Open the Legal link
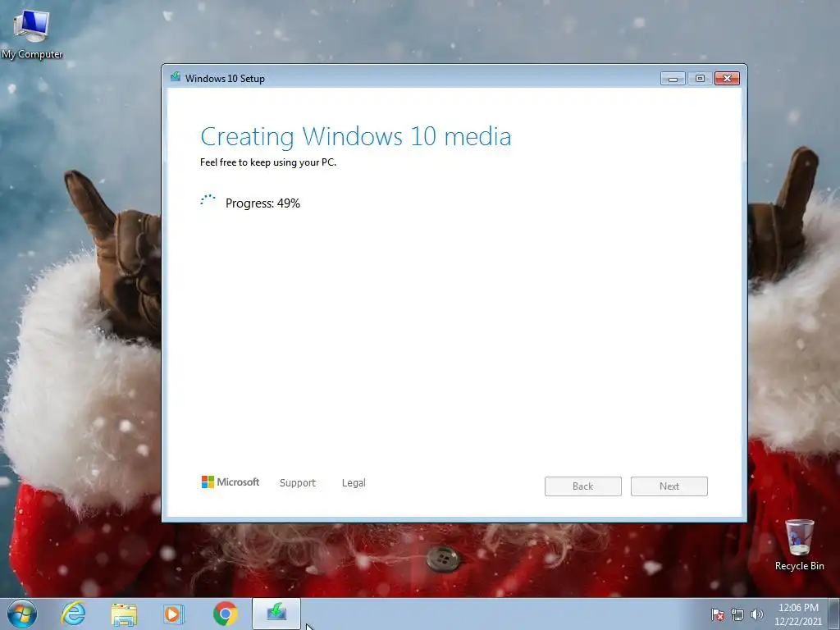This screenshot has width=840, height=630. pyautogui.click(x=354, y=482)
